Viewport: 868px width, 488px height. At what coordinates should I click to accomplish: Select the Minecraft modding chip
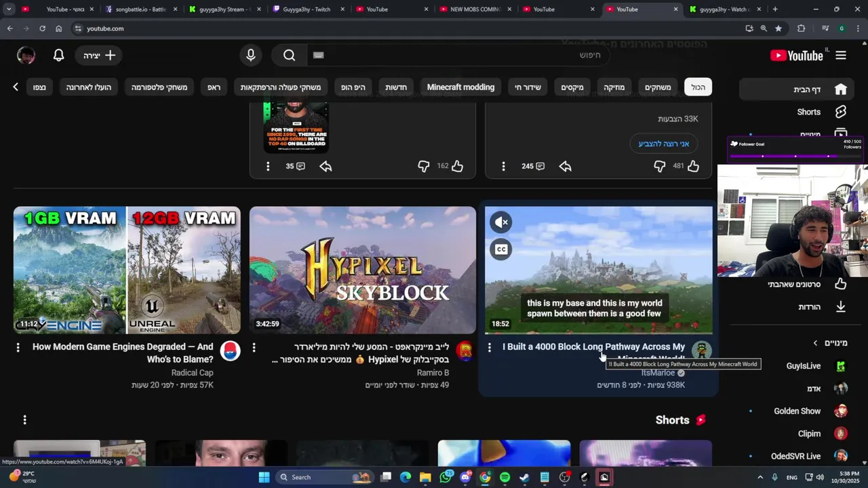coord(460,87)
